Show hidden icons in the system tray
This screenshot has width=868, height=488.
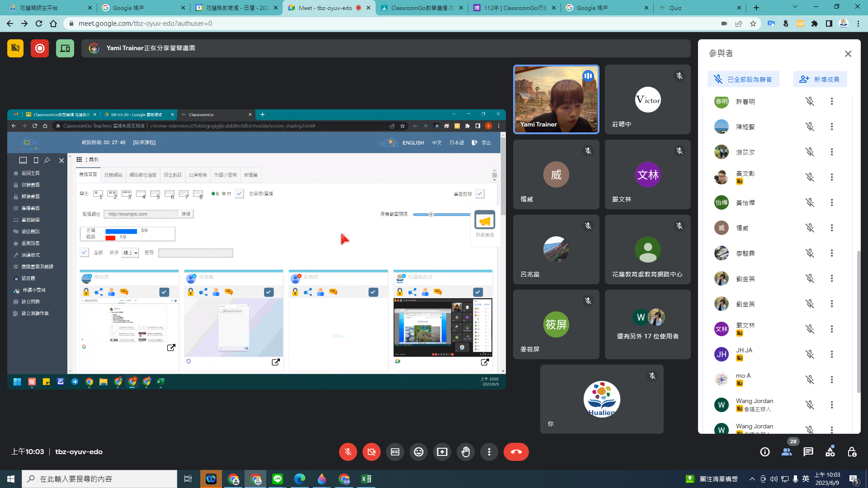click(752, 479)
